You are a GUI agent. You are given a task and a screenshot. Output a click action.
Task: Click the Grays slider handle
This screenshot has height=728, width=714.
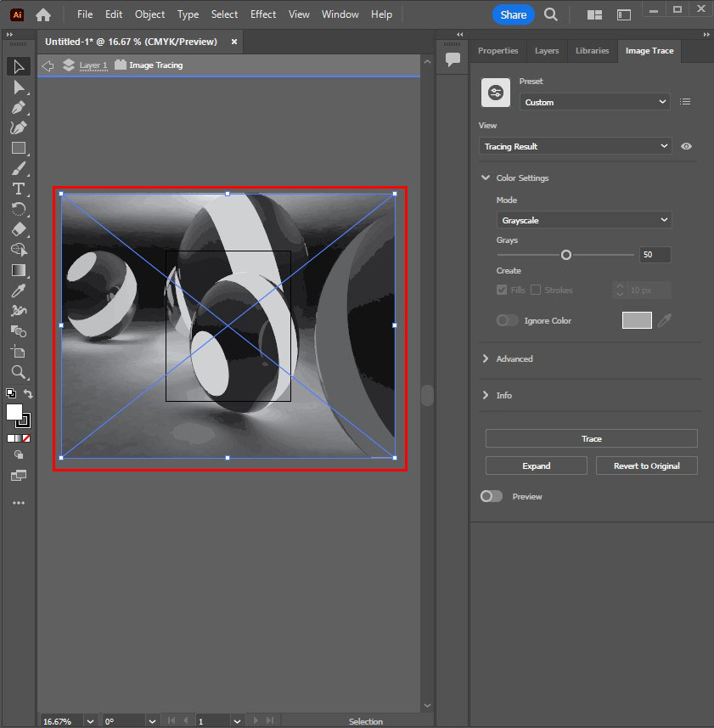click(x=566, y=255)
